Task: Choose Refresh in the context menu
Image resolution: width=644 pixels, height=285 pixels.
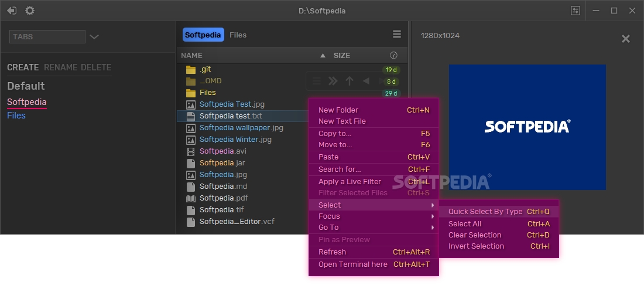Action: 374,252
